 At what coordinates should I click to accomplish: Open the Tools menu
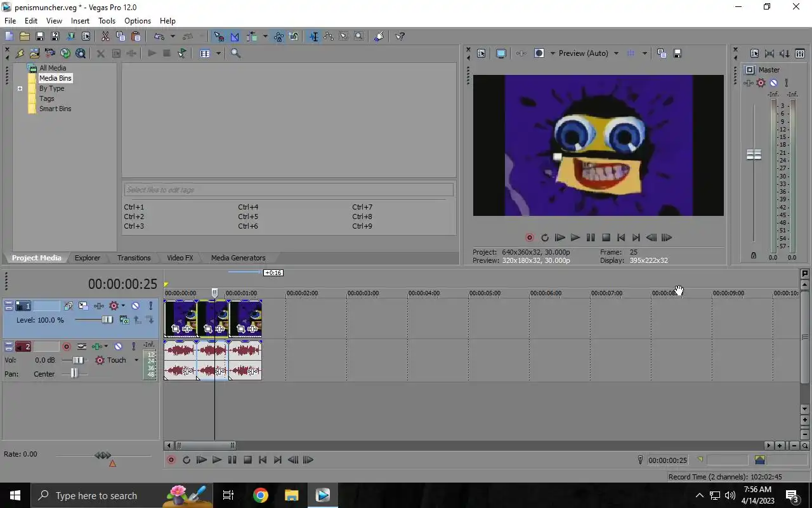(107, 21)
